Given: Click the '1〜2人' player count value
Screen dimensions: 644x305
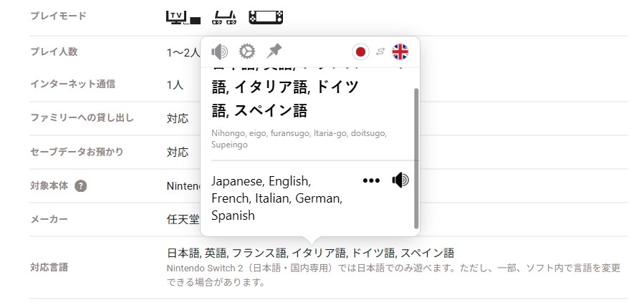Looking at the screenshot, I should 183,52.
